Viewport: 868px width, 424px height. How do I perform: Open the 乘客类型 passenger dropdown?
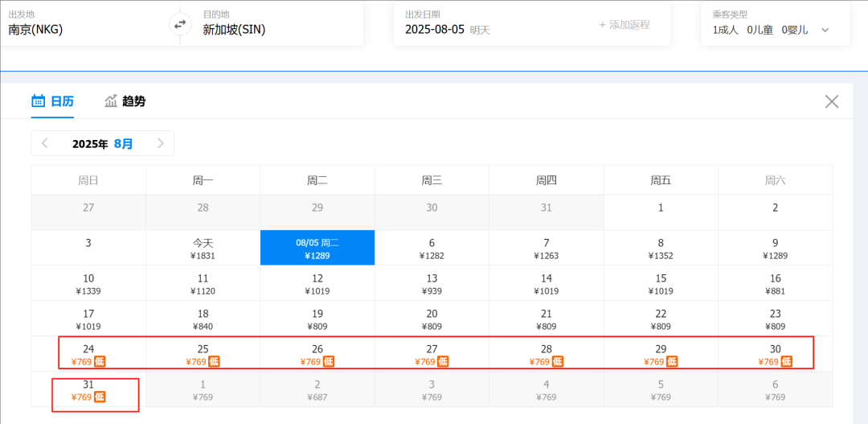tap(776, 24)
